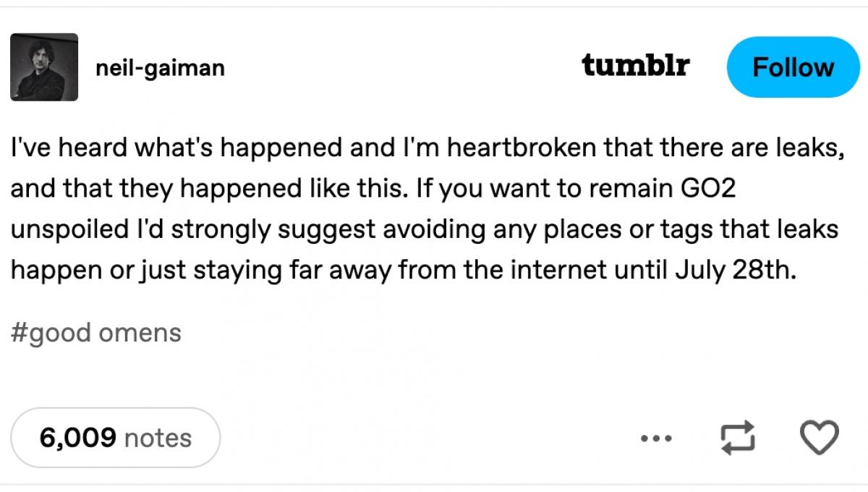Viewport: 868px width, 492px height.
Task: Click the word "omens" in the hashtag
Action: (140, 333)
